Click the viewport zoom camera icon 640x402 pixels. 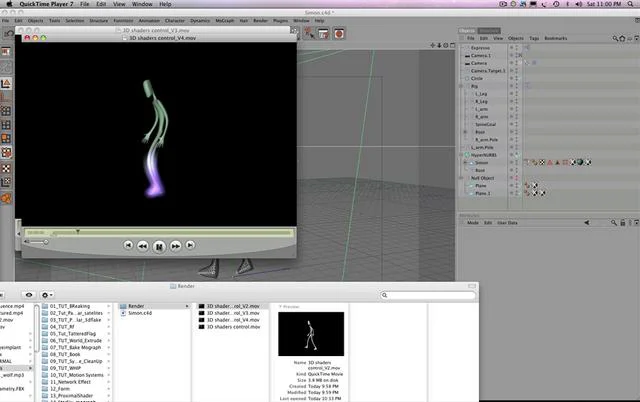(x=439, y=45)
